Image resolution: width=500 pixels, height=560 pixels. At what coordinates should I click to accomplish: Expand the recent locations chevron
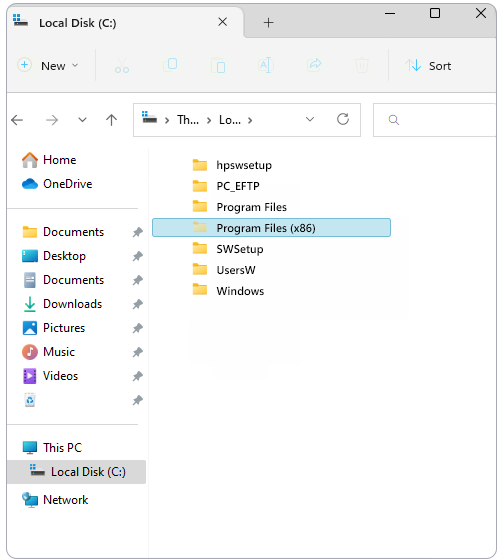(x=82, y=120)
